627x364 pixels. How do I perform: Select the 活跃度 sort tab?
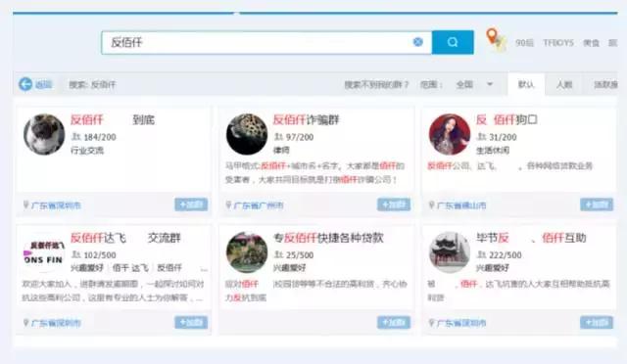(x=605, y=85)
